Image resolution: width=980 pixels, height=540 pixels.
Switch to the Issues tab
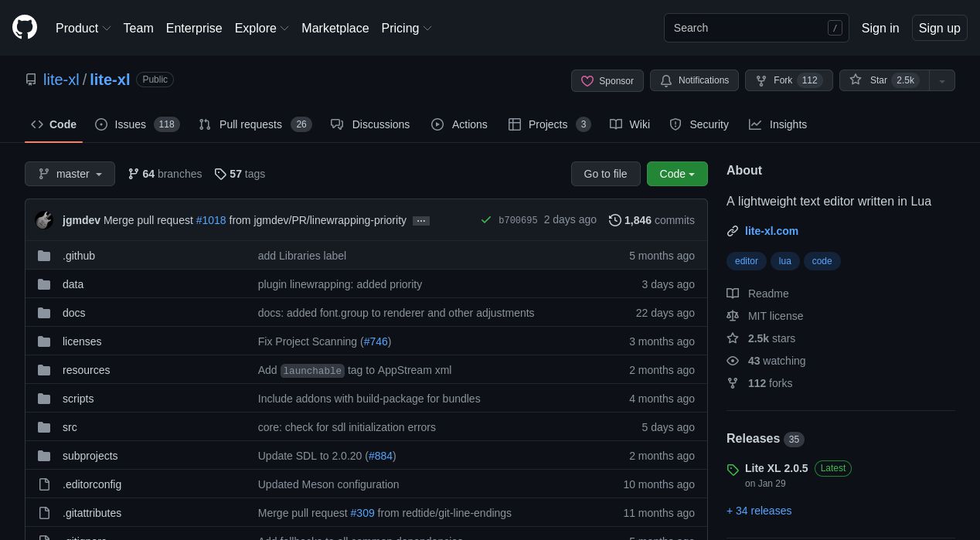(x=130, y=124)
